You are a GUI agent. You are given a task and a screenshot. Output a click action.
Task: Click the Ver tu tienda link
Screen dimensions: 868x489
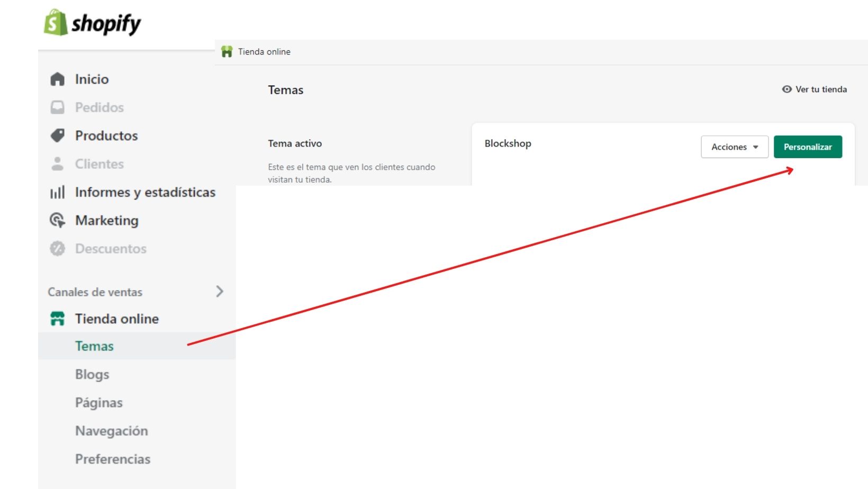point(820,89)
